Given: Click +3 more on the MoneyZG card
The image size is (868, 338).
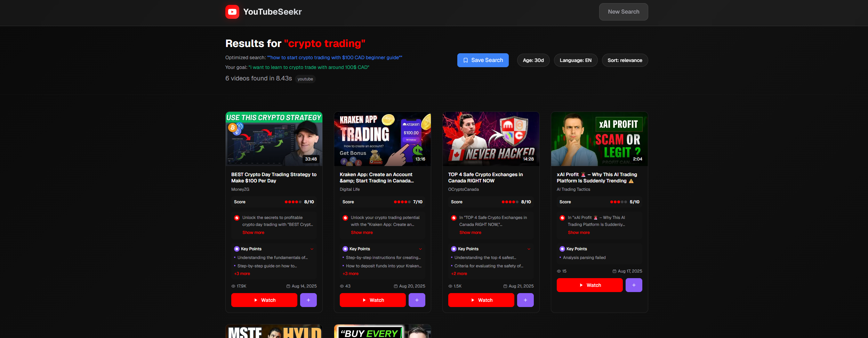Looking at the screenshot, I should point(242,274).
